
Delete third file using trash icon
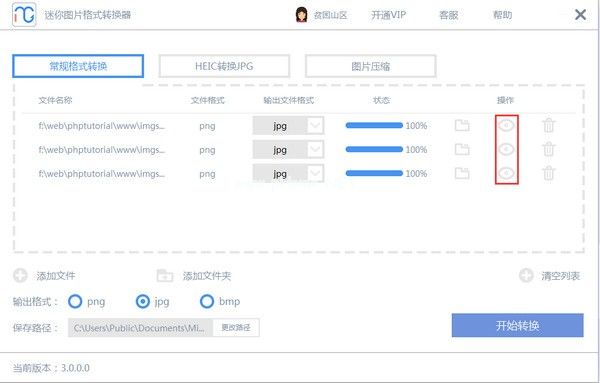[x=548, y=173]
